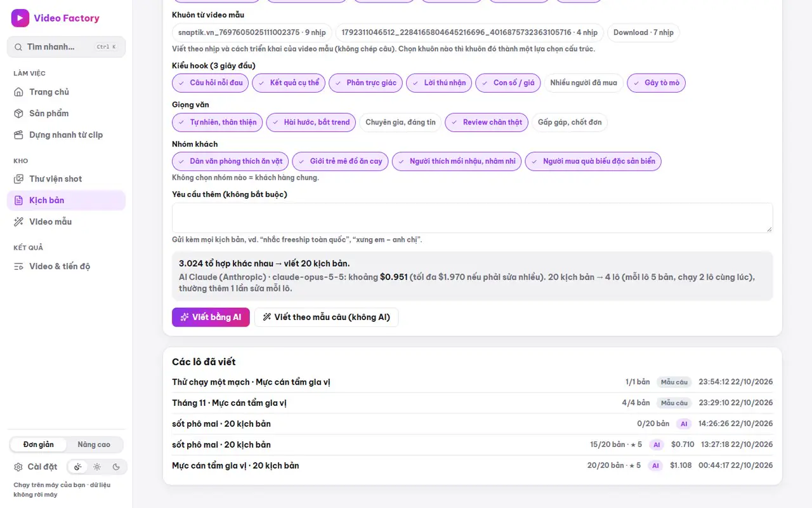Enable Gấp gáp, chốt đơn tone chip
This screenshot has width=812, height=508.
click(x=570, y=123)
